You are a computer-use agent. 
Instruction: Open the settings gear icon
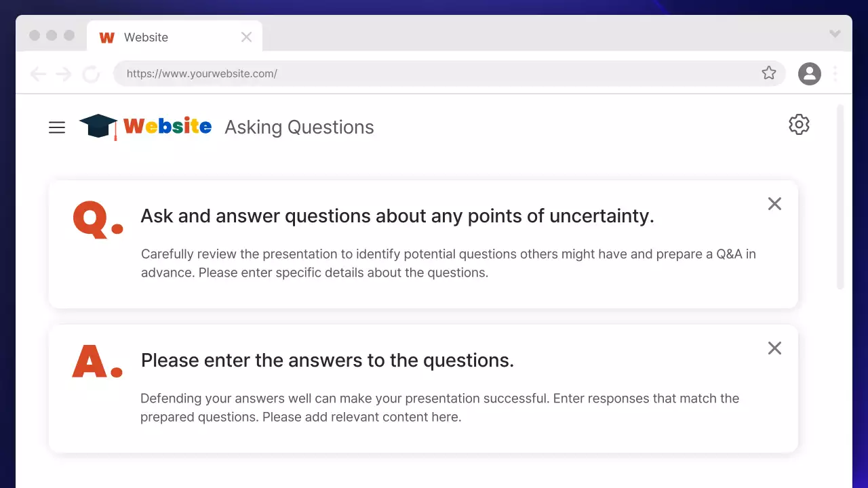point(799,125)
